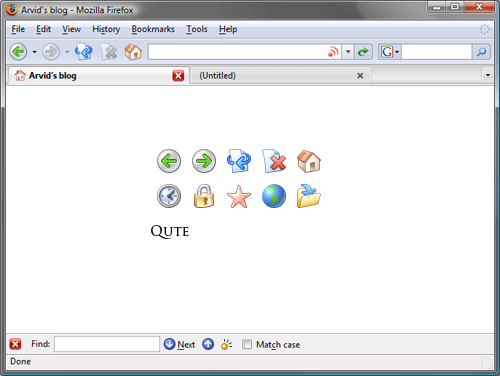Image resolution: width=500 pixels, height=376 pixels.
Task: Click the RSS feed icon in the address bar
Action: click(x=333, y=52)
